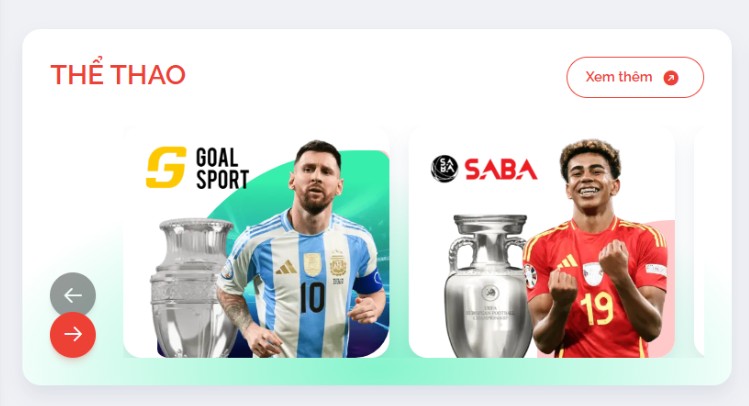Click the THỂ THAO section heading
The image size is (749, 406).
pyautogui.click(x=118, y=75)
